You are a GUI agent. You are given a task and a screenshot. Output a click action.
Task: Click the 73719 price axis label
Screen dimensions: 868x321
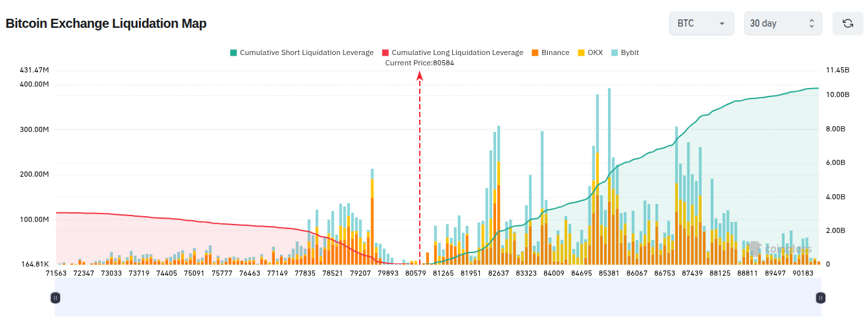[139, 274]
